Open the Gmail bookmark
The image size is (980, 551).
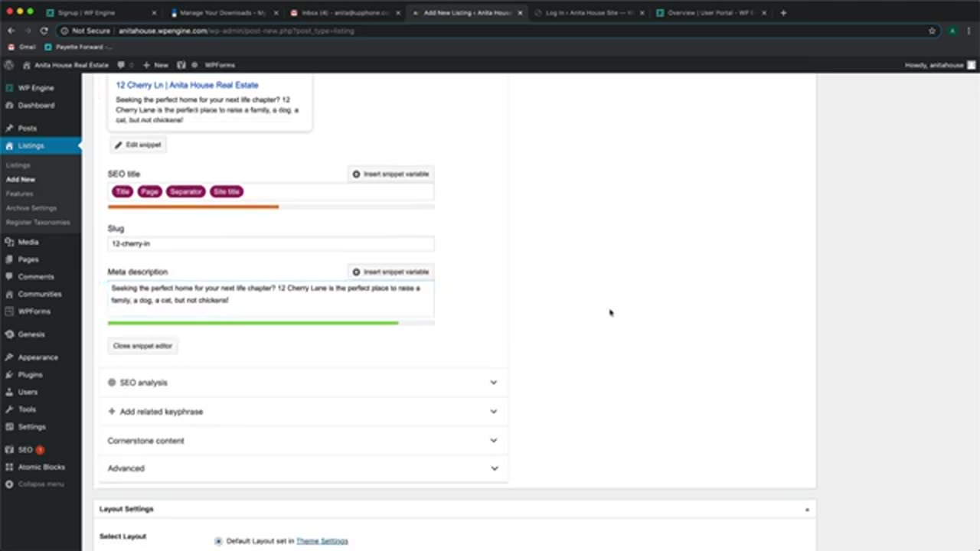coord(21,47)
